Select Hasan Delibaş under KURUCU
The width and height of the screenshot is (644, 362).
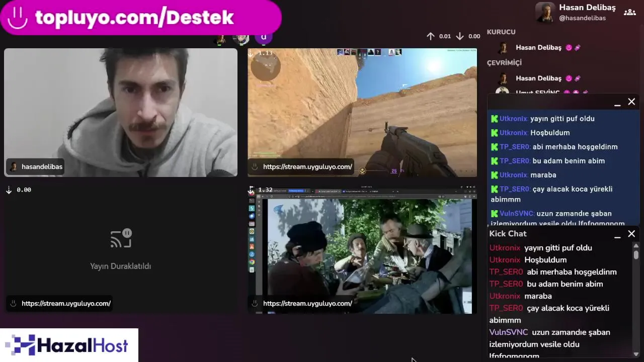(538, 48)
